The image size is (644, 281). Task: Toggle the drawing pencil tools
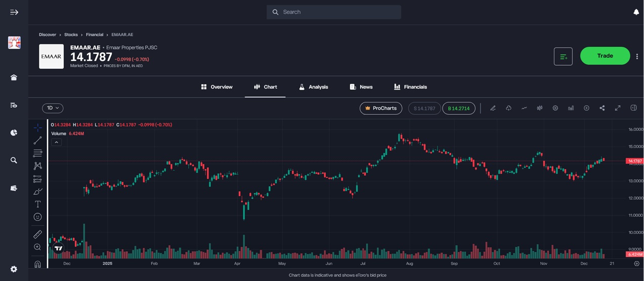pyautogui.click(x=493, y=108)
